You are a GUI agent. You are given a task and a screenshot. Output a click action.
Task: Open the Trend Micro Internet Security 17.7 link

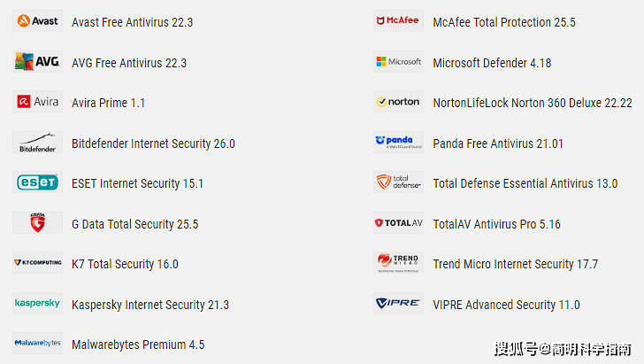pyautogui.click(x=515, y=264)
